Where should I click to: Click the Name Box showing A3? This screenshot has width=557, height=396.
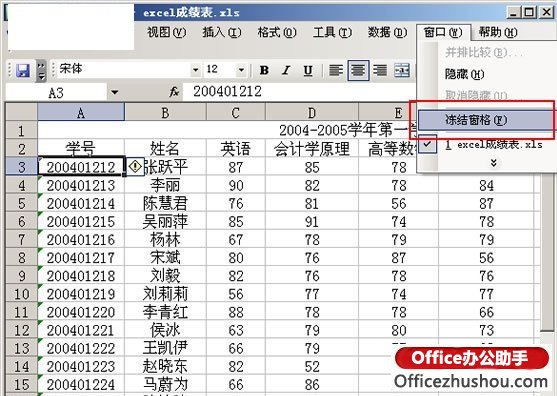(56, 93)
